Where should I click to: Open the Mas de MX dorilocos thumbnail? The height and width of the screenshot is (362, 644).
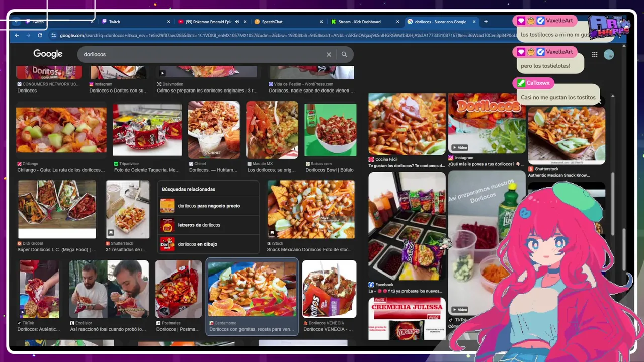pyautogui.click(x=272, y=130)
